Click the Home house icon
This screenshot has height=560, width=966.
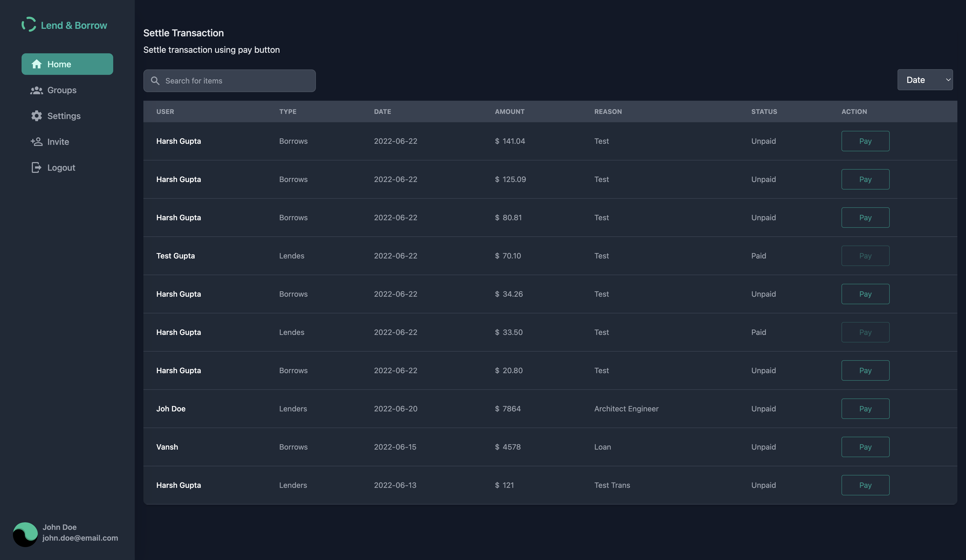[36, 64]
